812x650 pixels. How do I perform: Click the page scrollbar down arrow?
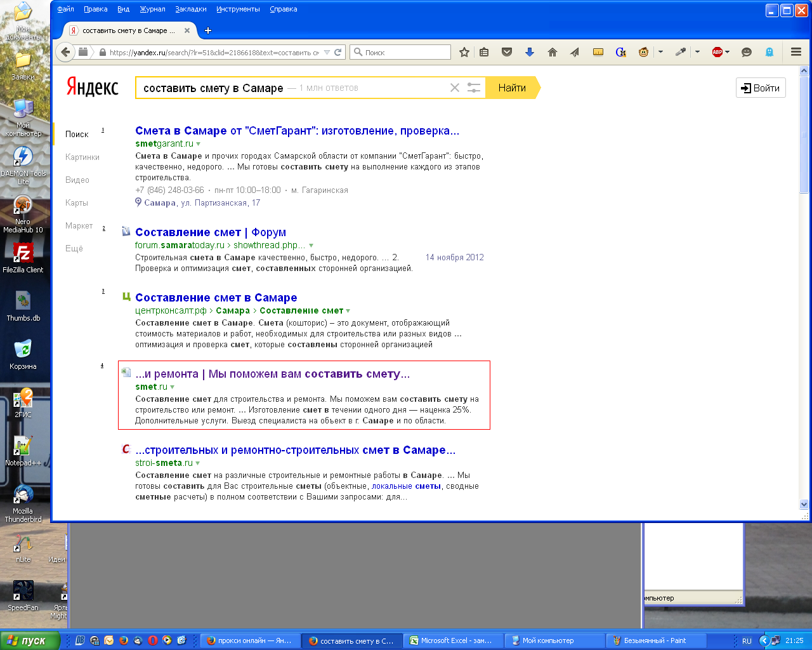pyautogui.click(x=804, y=505)
